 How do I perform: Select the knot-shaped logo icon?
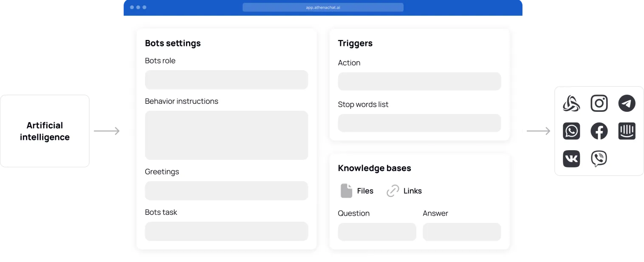point(571,103)
